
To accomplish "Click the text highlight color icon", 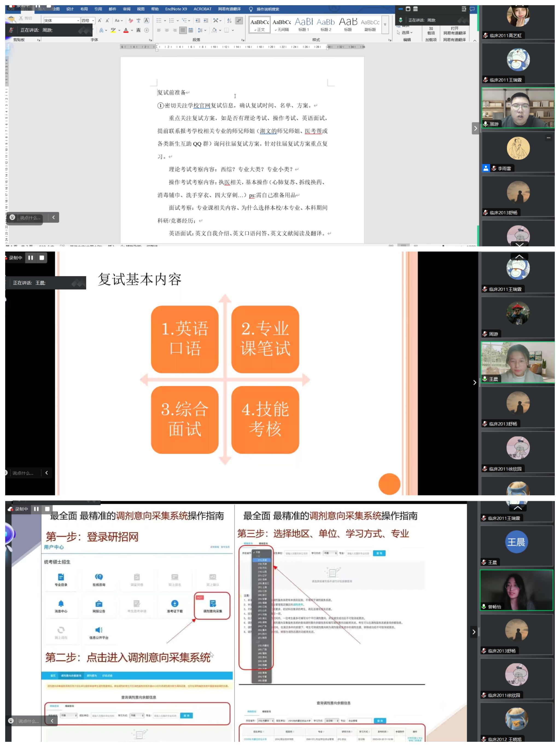I will 113,30.
